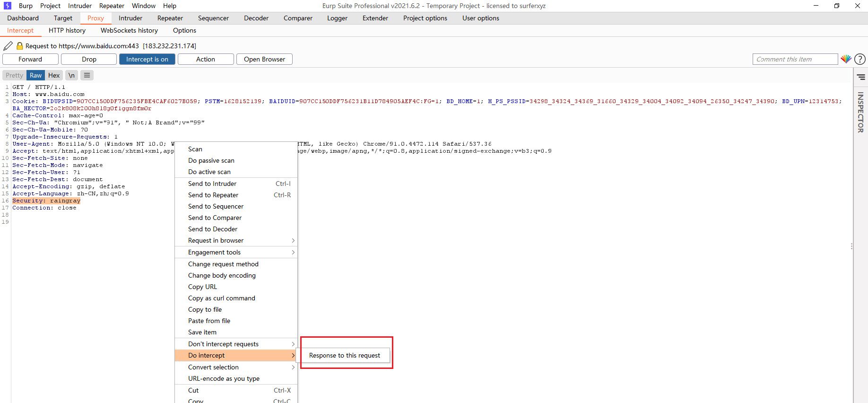Choose Change request method
Viewport: 868px width, 403px height.
(236, 264)
